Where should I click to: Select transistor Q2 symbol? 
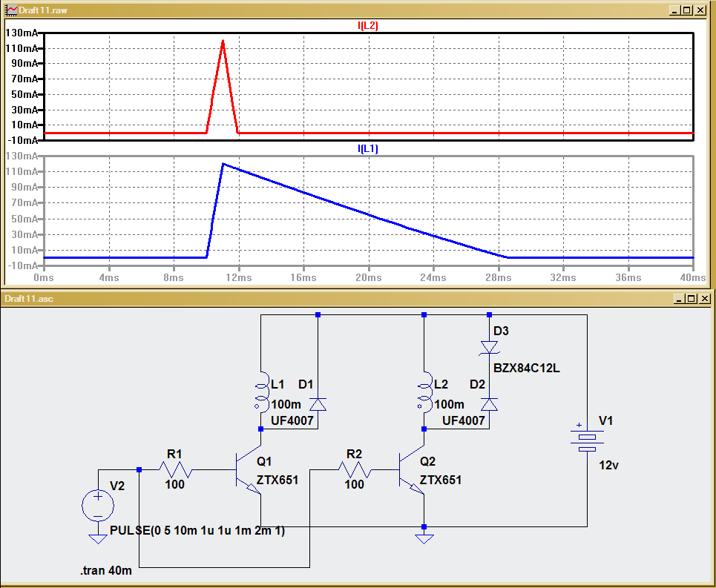412,470
